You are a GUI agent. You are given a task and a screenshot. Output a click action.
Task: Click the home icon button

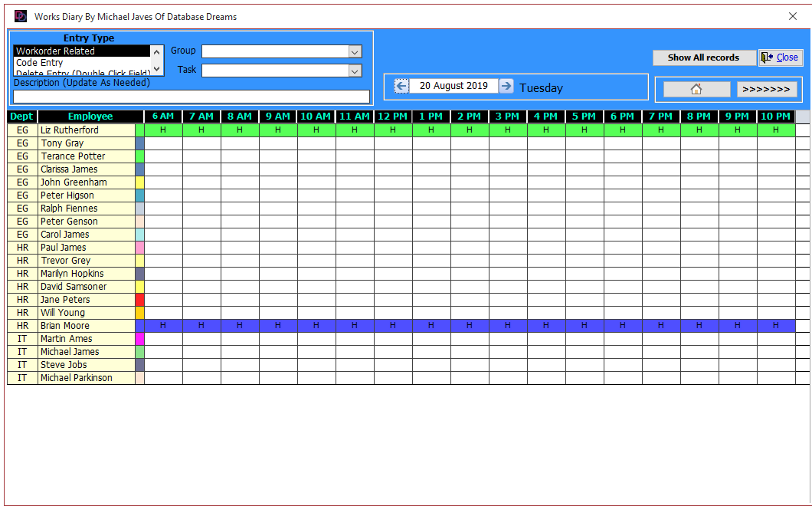click(x=696, y=89)
